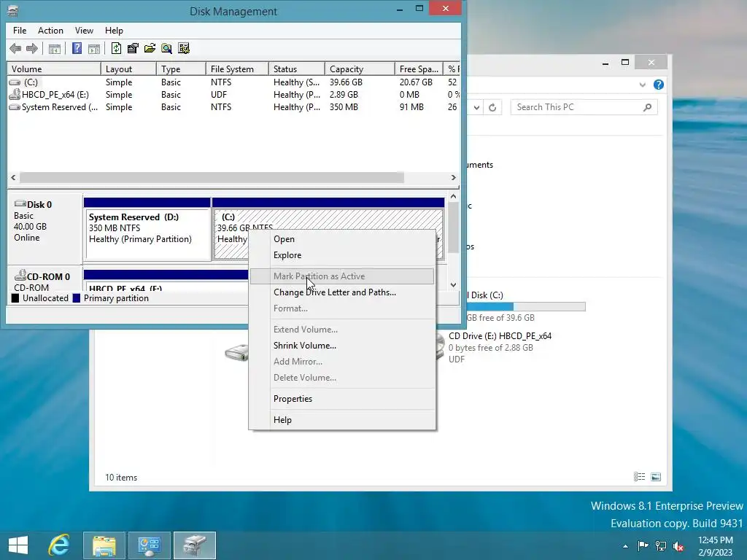This screenshot has height=560, width=747.
Task: Click the Disk 0 label panel
Action: pyautogui.click(x=44, y=227)
